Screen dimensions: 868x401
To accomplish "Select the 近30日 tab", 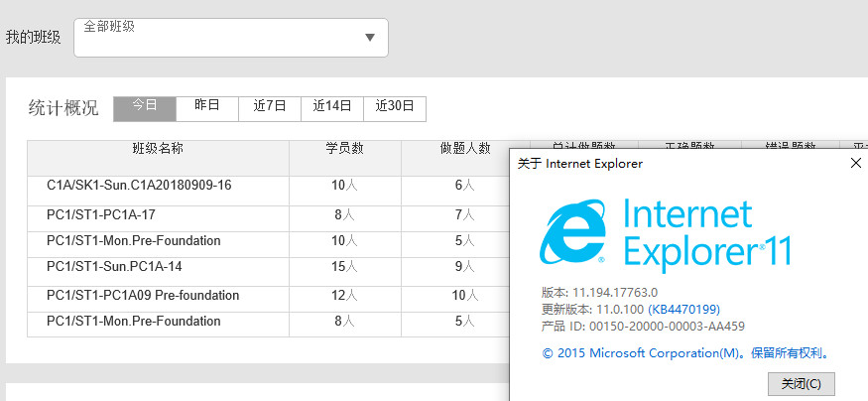I will [x=395, y=108].
